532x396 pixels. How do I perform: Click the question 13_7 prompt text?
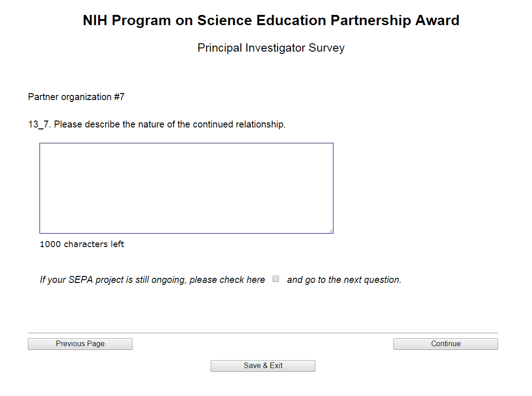click(157, 125)
